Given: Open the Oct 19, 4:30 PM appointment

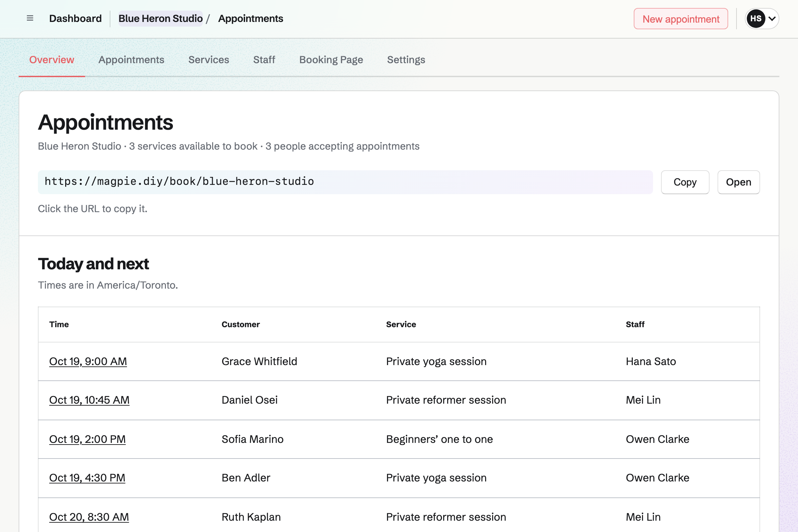Looking at the screenshot, I should coord(87,478).
